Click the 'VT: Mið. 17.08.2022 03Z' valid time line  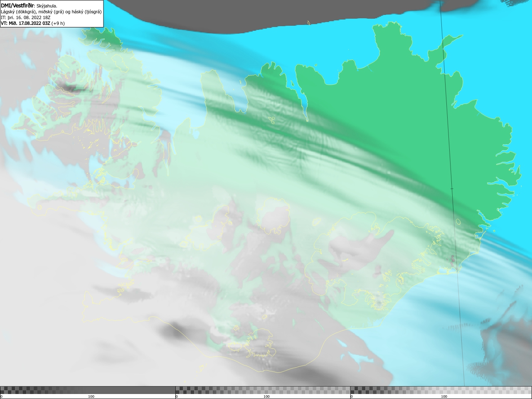pyautogui.click(x=33, y=23)
